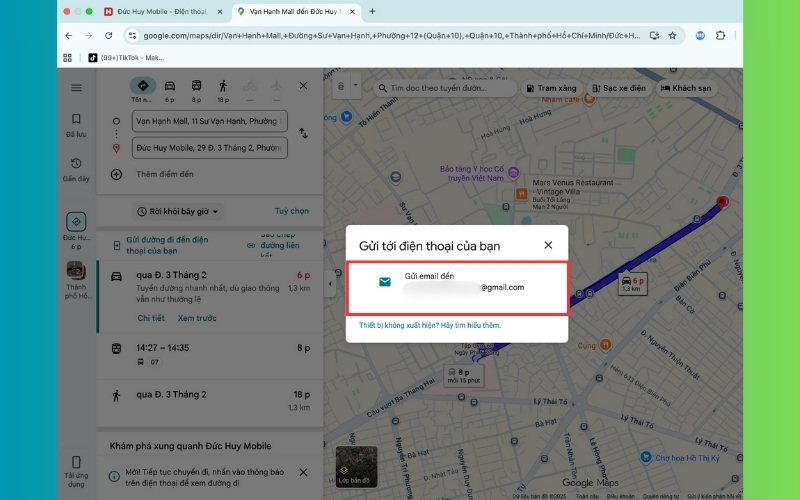Image resolution: width=800 pixels, height=500 pixels.
Task: Click the red destination pin on map
Action: point(722,203)
